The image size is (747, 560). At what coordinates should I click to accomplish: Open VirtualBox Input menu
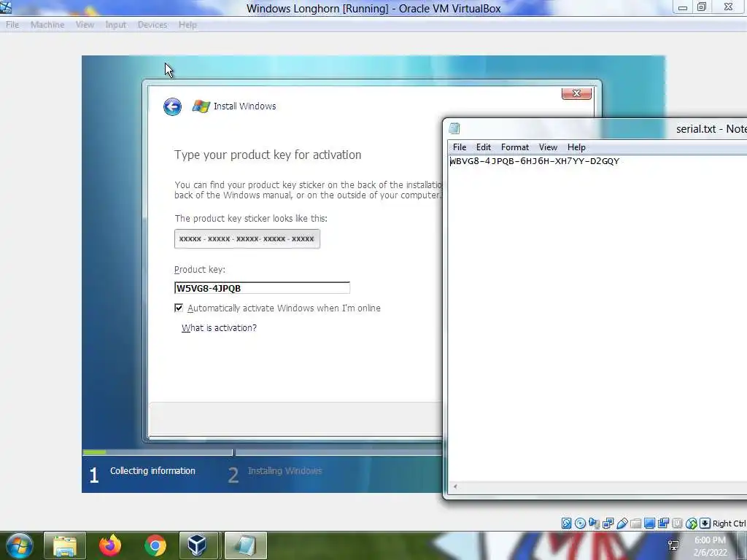click(x=116, y=25)
